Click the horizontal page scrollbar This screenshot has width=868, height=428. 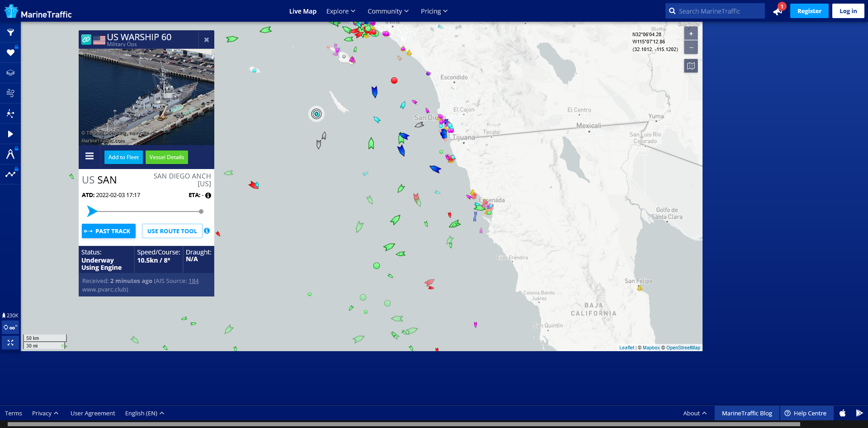tap(404, 424)
